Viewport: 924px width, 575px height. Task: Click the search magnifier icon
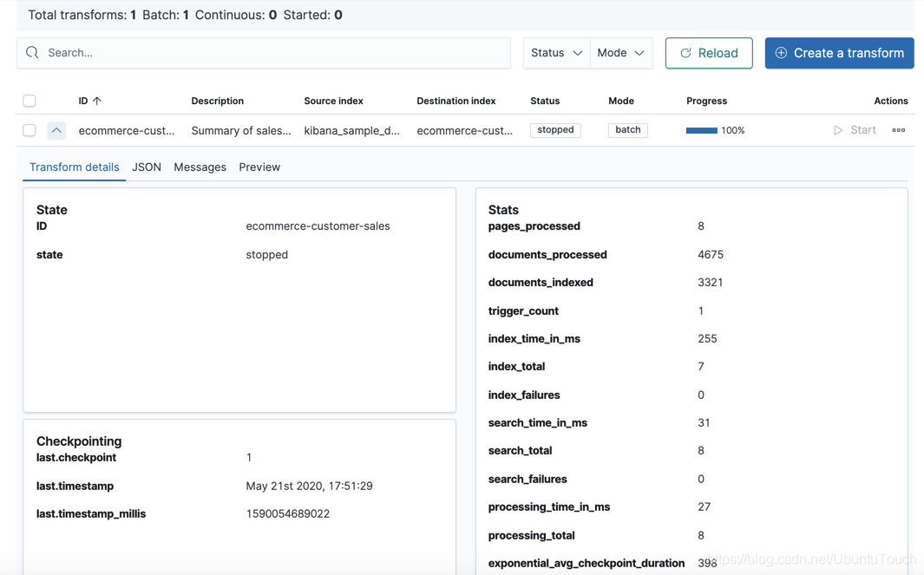click(x=32, y=53)
